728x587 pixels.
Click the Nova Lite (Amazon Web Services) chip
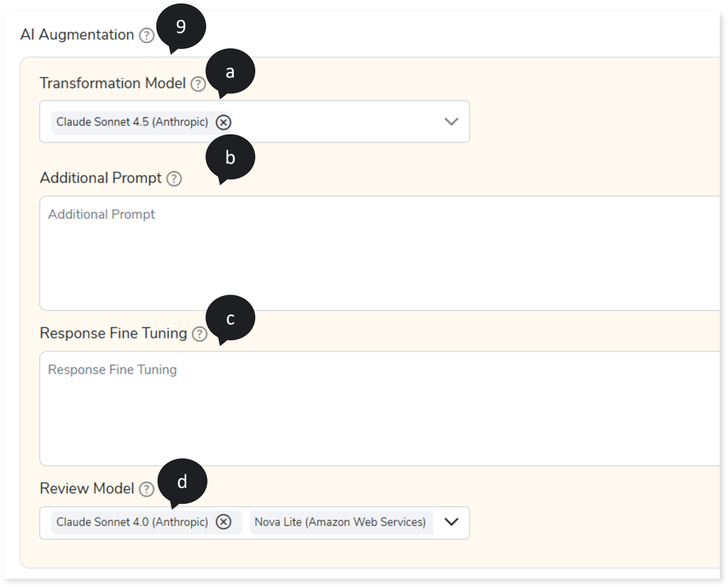tap(340, 522)
